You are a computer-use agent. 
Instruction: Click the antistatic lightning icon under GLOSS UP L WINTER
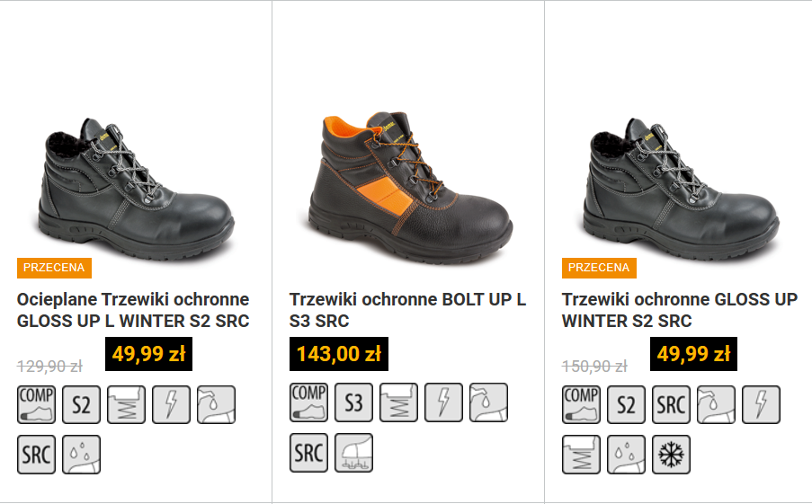point(172,404)
